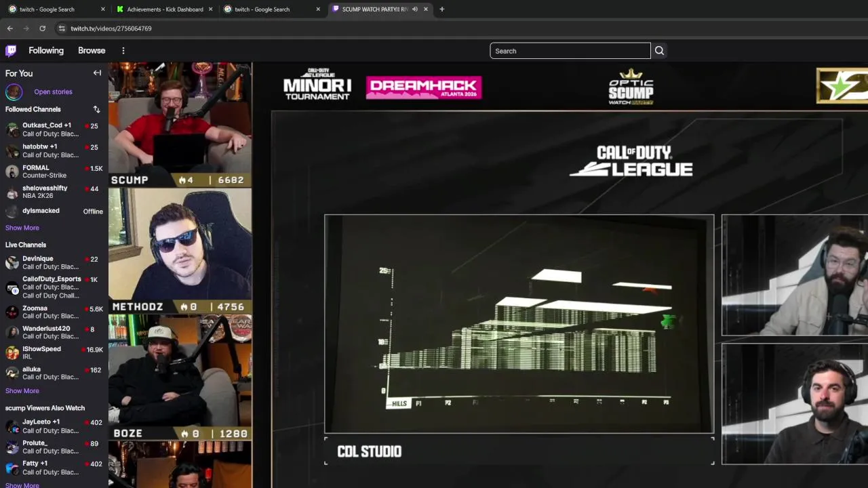The width and height of the screenshot is (868, 488).
Task: Open a new browser tab
Action: click(441, 9)
